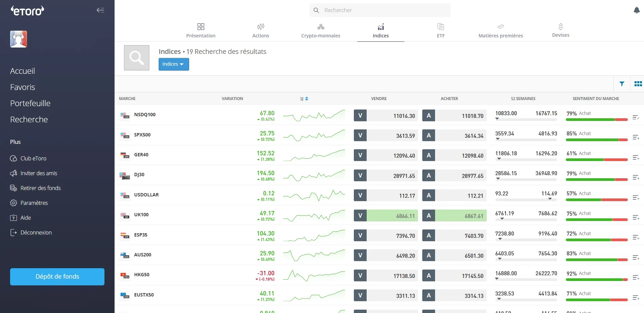The height and width of the screenshot is (313, 644).
Task: Open the filter funnel icon
Action: click(x=622, y=84)
